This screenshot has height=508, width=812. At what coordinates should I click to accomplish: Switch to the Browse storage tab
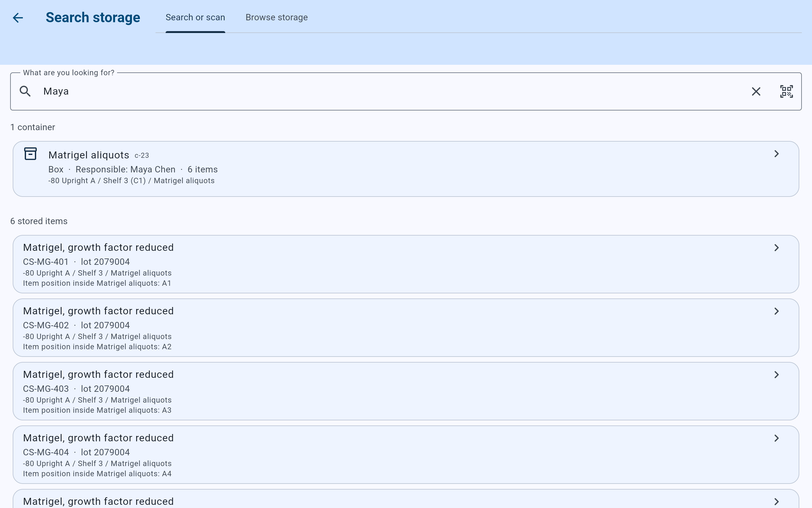(277, 17)
